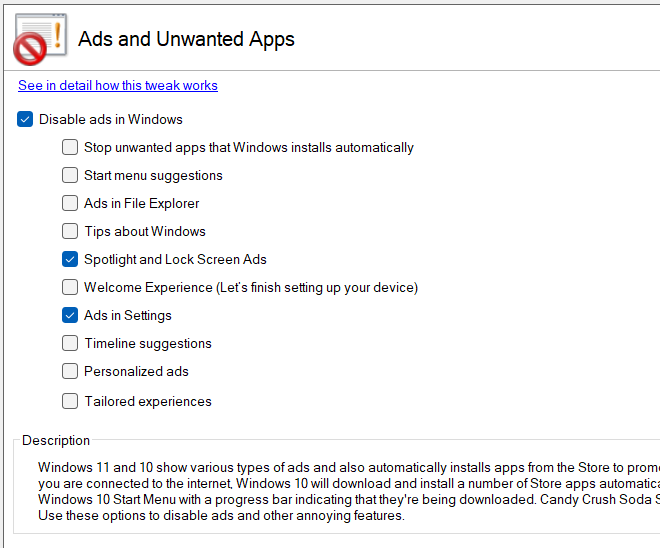Tick the Tailored experiences checkbox
This screenshot has height=548, width=660.
coord(70,402)
